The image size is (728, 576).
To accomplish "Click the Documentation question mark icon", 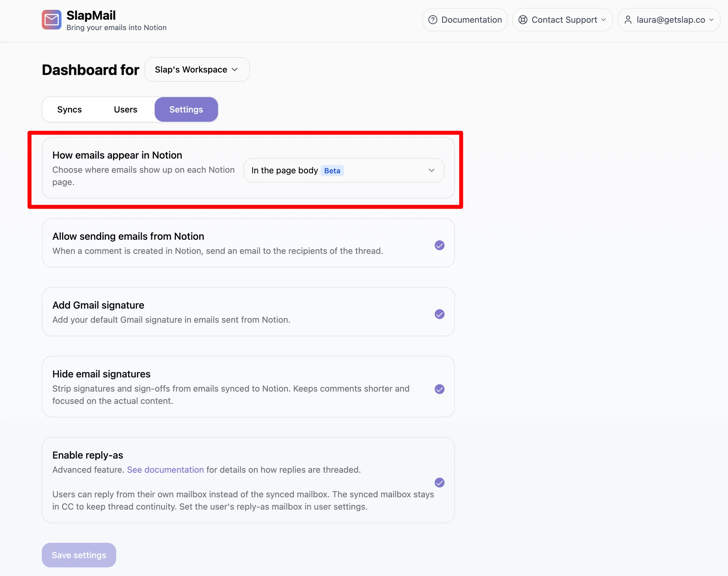I will [x=433, y=20].
